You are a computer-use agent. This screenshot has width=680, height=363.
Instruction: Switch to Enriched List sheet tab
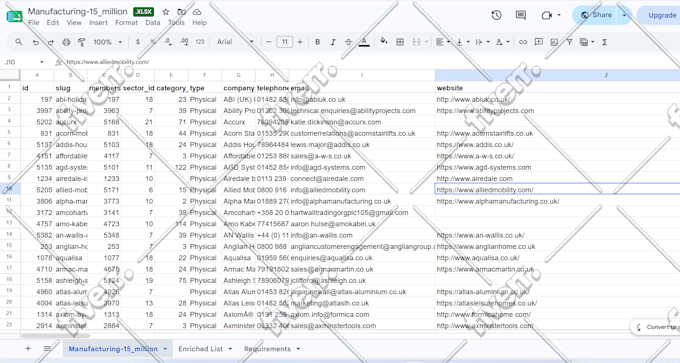coord(200,349)
